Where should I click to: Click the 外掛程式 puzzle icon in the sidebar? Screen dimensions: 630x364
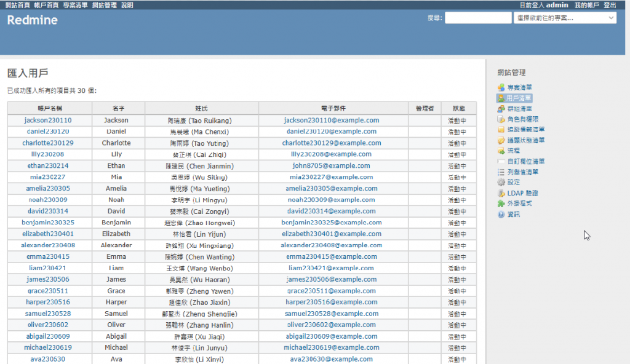(x=501, y=204)
